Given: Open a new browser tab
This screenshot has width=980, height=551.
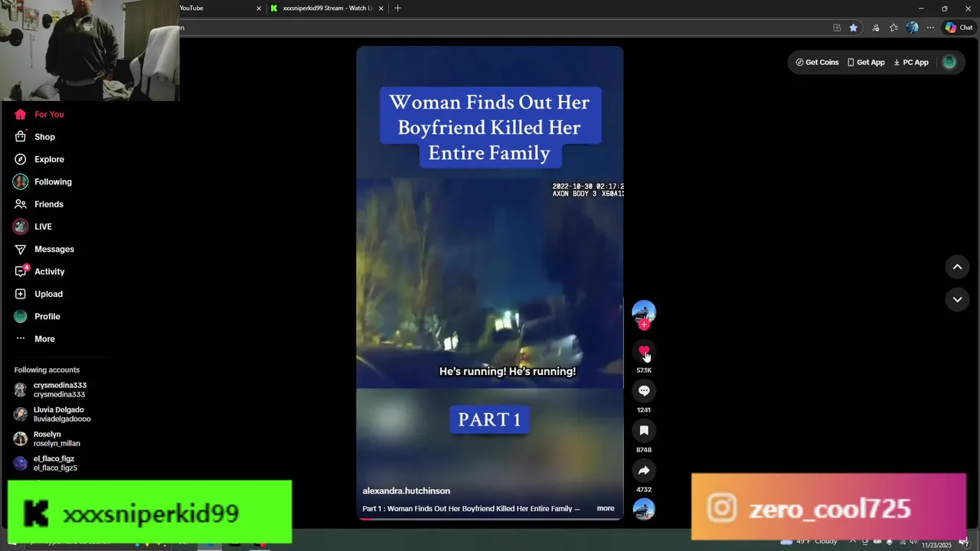Looking at the screenshot, I should tap(397, 8).
